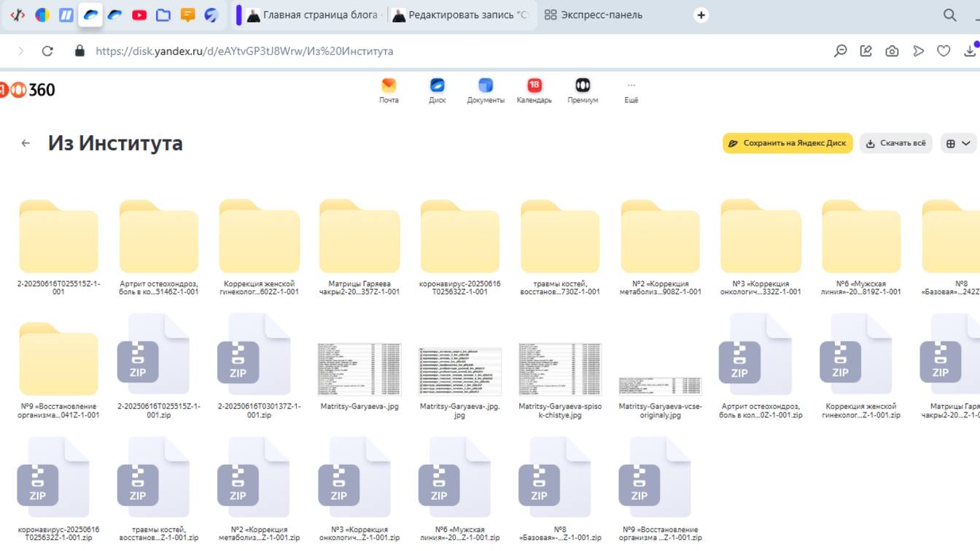Go back with arrow beside Из Института
This screenshot has width=980, height=551.
click(26, 143)
